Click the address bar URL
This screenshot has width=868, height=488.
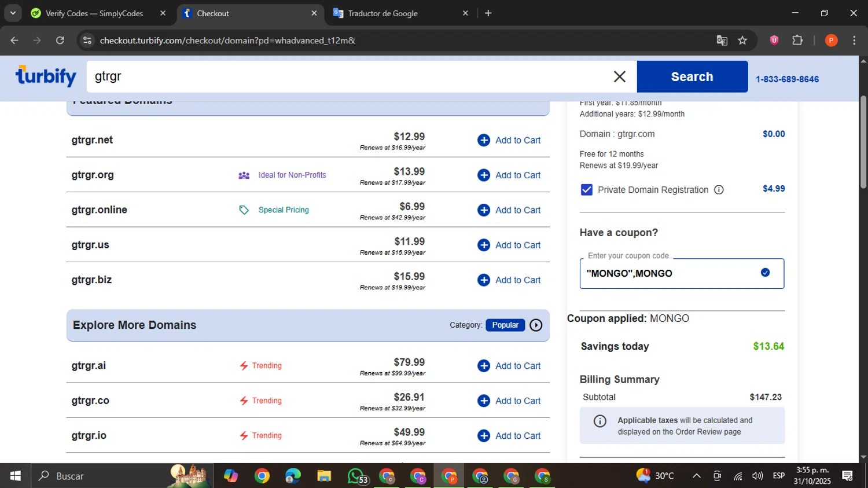pyautogui.click(x=227, y=41)
